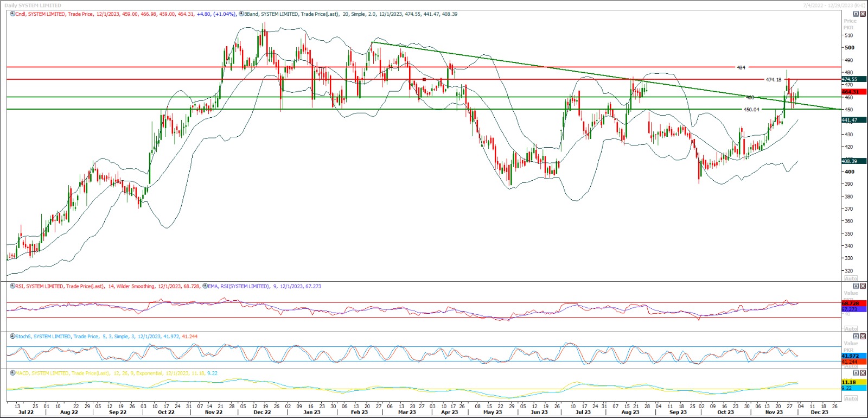Select the 450.04 support level label
868x418 pixels.
click(x=751, y=110)
